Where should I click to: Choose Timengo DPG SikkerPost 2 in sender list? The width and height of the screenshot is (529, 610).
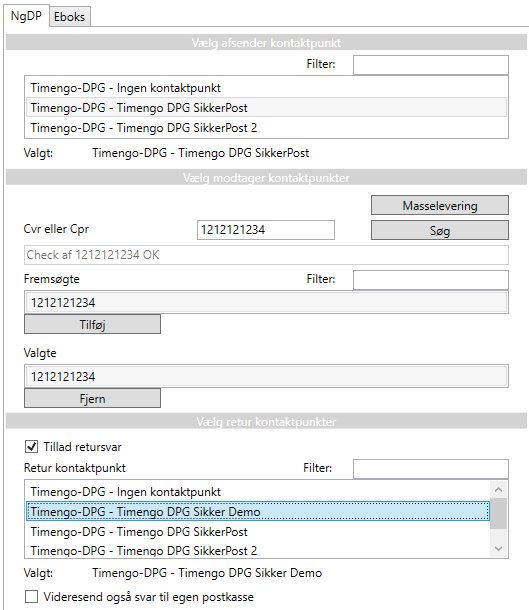[x=266, y=128]
